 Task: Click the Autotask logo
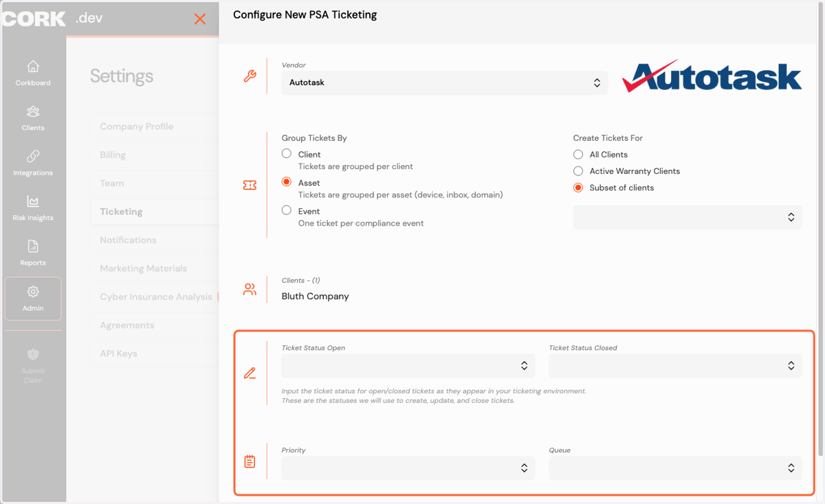(x=712, y=76)
